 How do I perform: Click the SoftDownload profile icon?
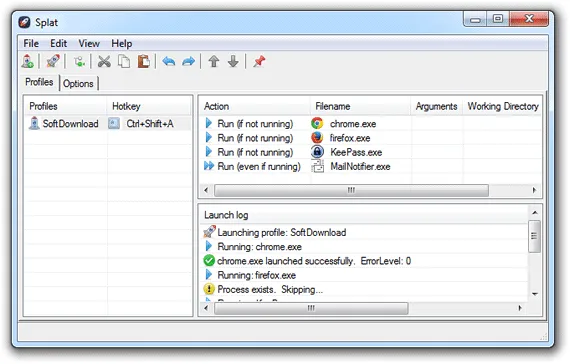coord(34,124)
